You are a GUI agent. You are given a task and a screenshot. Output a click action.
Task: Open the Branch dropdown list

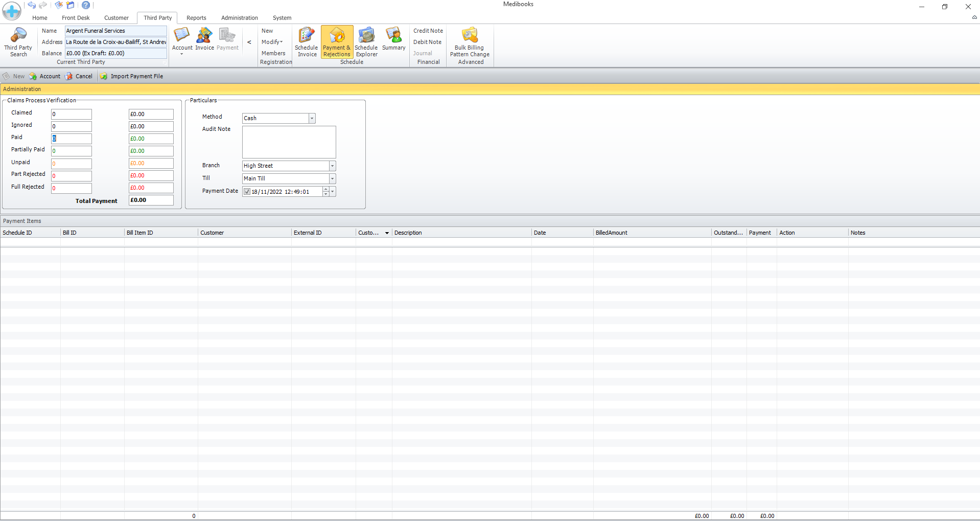pyautogui.click(x=332, y=166)
